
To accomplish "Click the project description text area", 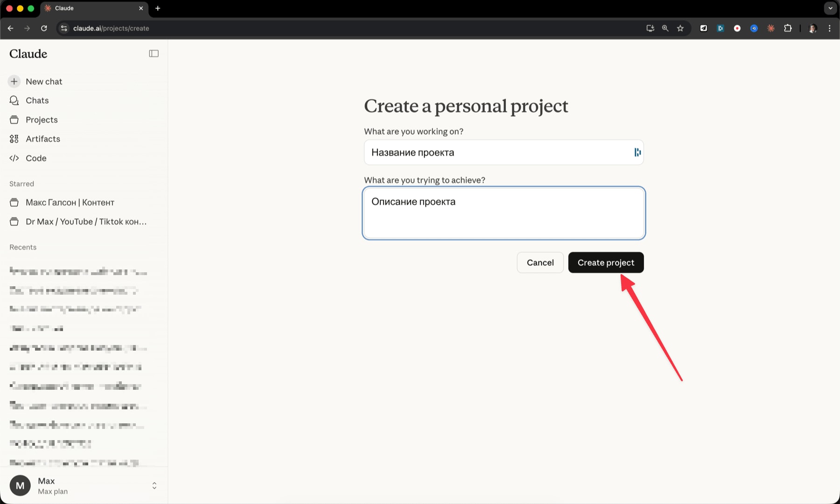I will point(504,213).
